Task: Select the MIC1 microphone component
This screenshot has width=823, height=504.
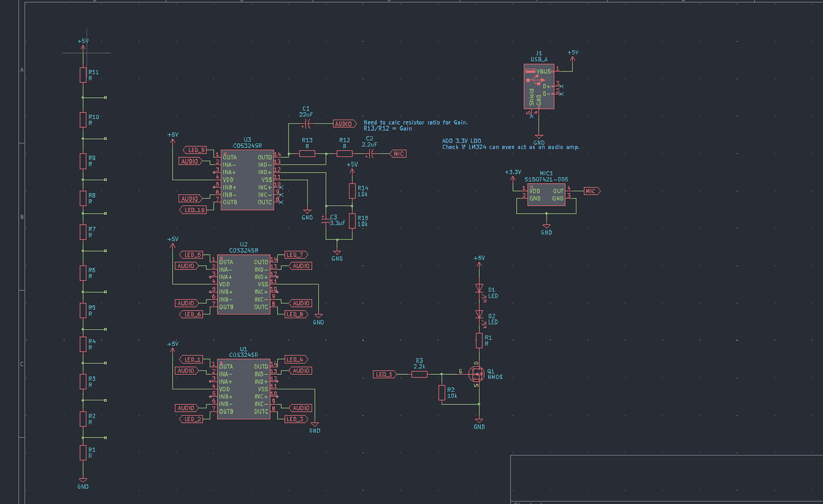Action: click(x=546, y=195)
